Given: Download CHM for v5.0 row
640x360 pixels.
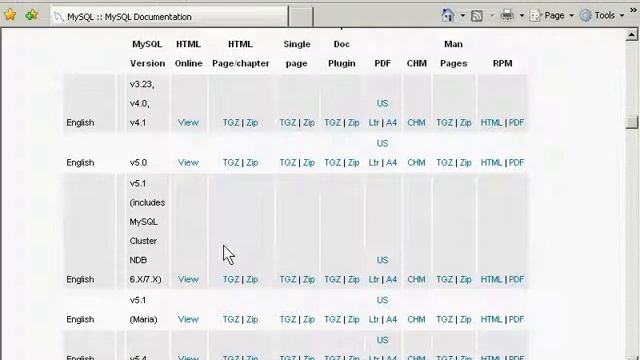Looking at the screenshot, I should point(416,162).
